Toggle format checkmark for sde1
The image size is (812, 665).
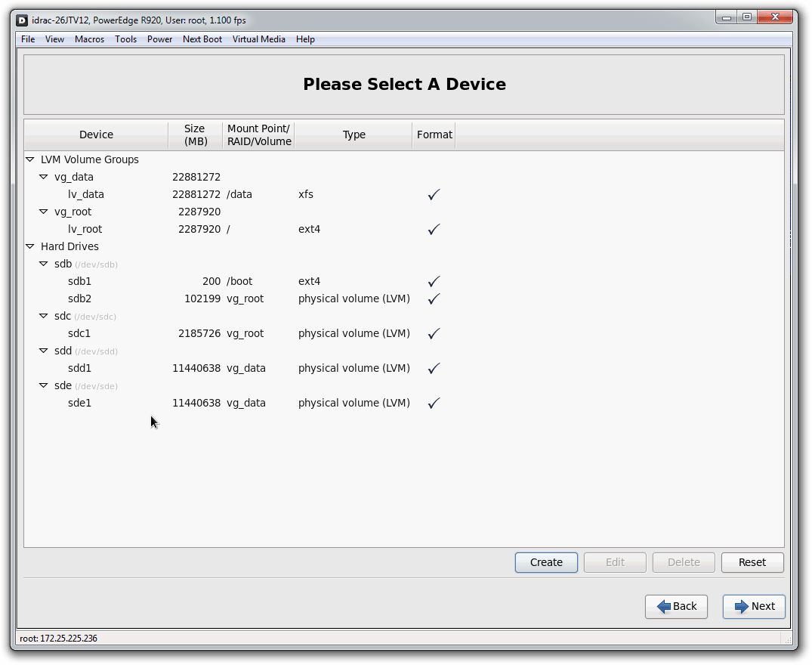(434, 404)
